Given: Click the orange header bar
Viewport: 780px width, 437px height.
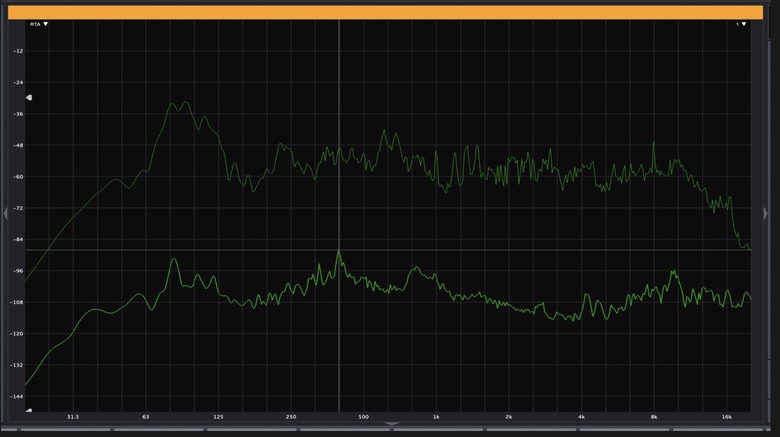Looking at the screenshot, I should point(386,12).
